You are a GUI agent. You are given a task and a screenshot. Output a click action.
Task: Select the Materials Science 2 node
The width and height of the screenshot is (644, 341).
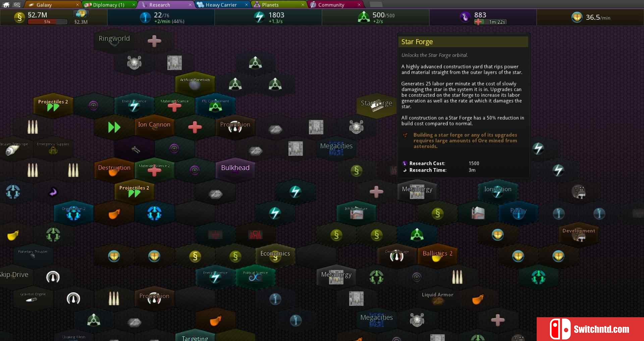tap(154, 170)
